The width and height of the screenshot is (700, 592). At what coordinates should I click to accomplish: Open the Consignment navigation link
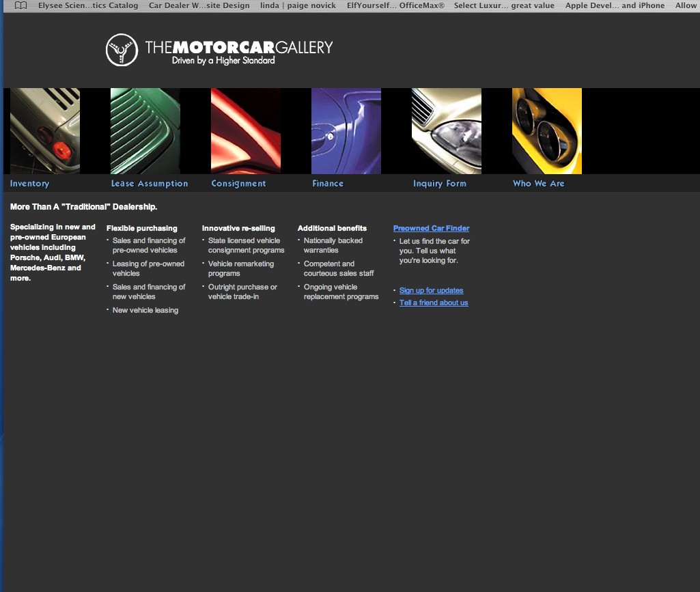(x=238, y=184)
